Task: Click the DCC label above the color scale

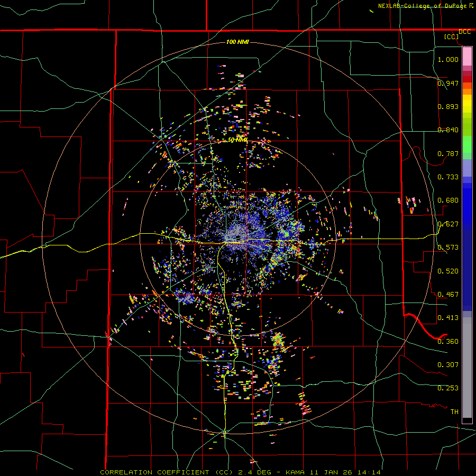Action: [464, 32]
